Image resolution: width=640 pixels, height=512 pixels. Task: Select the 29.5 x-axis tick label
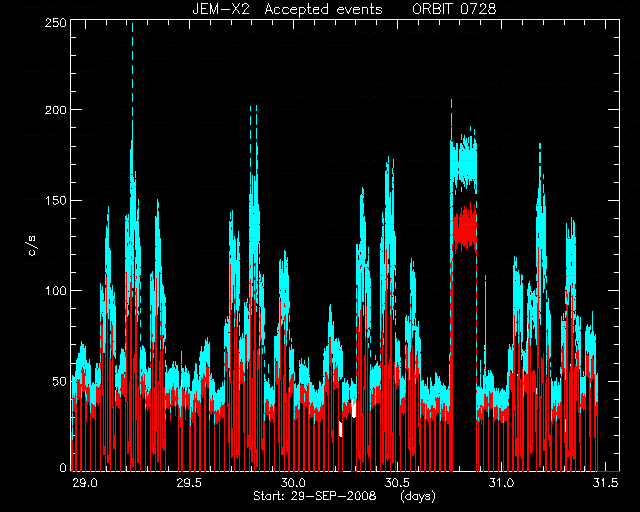(x=189, y=483)
